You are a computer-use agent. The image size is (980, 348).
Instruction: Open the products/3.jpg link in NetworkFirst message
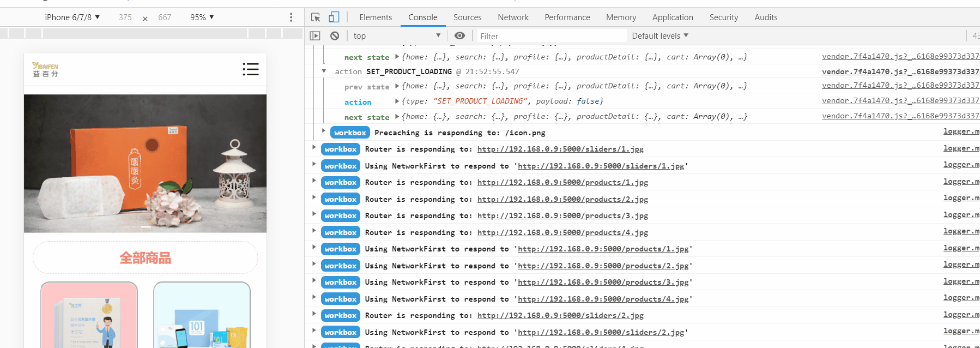pyautogui.click(x=603, y=282)
